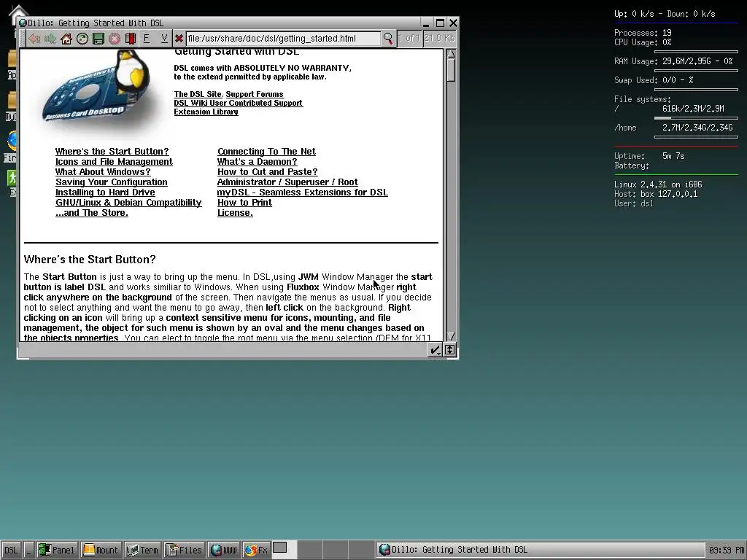This screenshot has height=560, width=747.
Task: Open Term terminal from the taskbar
Action: tap(142, 550)
